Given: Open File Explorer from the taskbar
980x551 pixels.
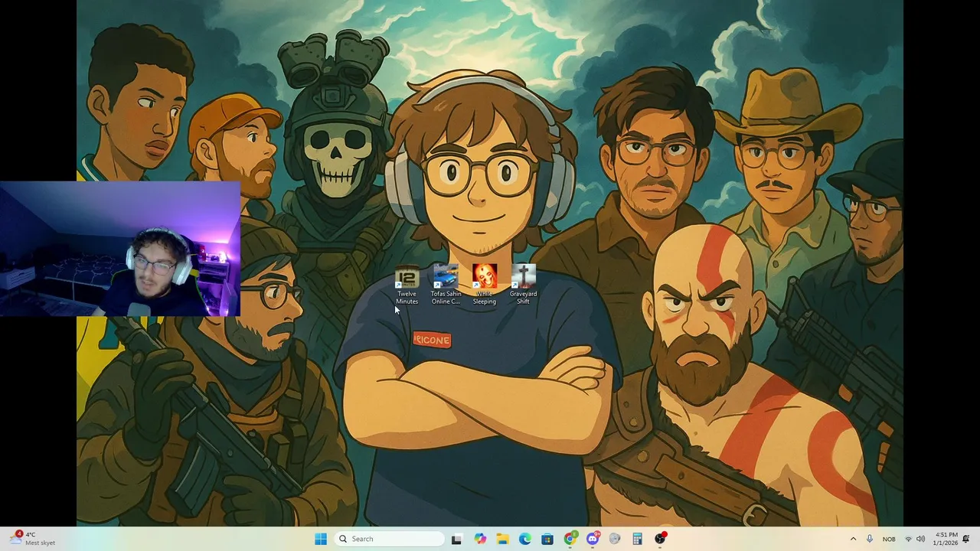Looking at the screenshot, I should [502, 539].
